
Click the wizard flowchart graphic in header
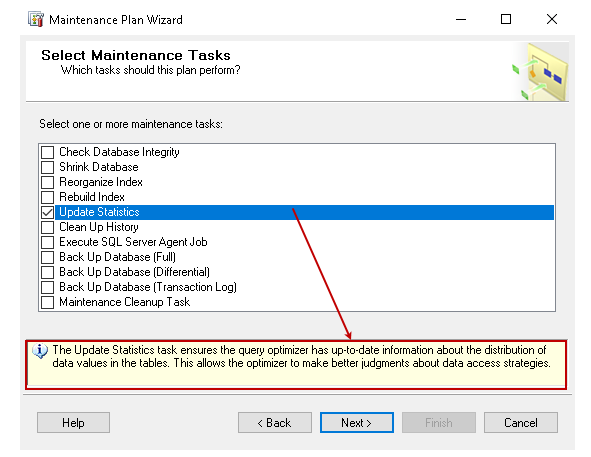[x=541, y=72]
